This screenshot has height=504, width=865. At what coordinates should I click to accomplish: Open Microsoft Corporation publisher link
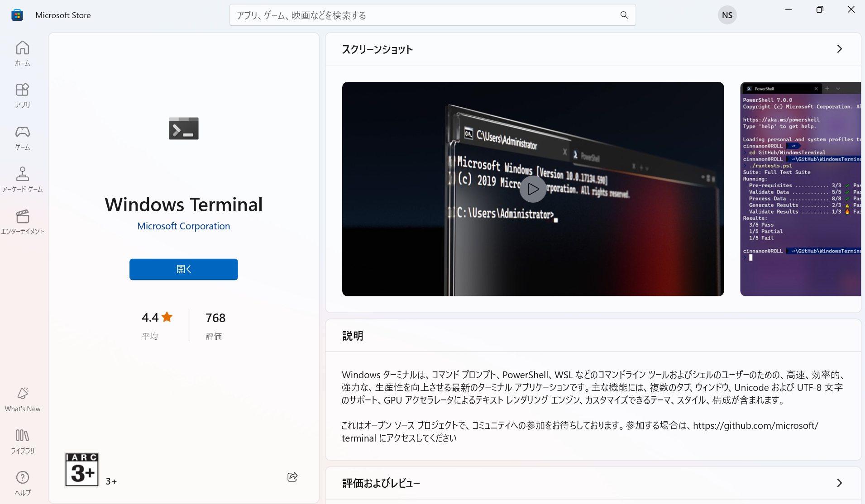pyautogui.click(x=184, y=226)
